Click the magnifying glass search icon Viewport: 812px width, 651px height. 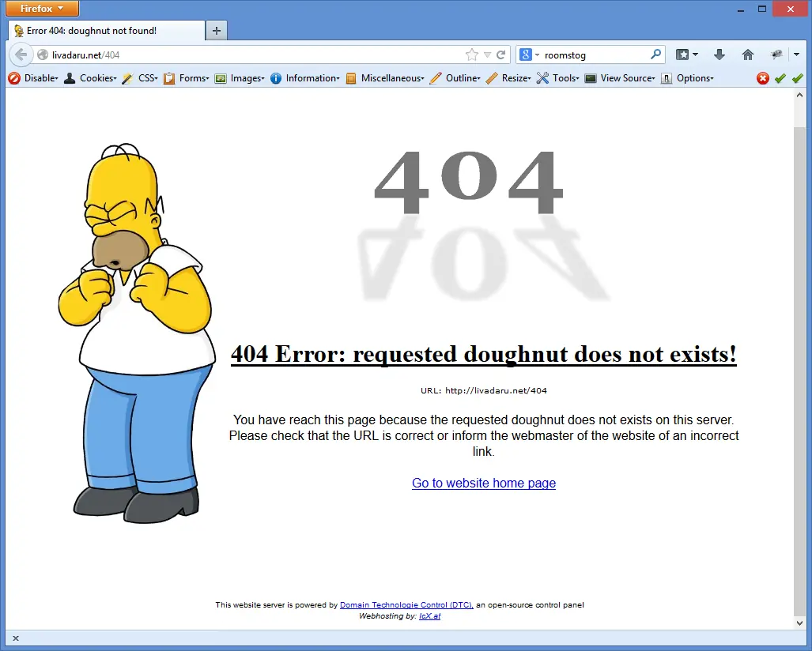(655, 55)
